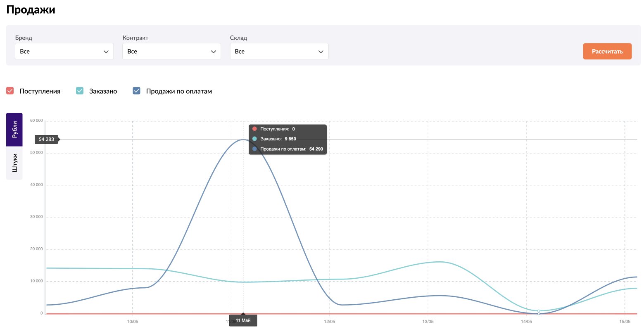This screenshot has width=644, height=334.
Task: Toggle the Заказано series checkbox
Action: point(80,91)
